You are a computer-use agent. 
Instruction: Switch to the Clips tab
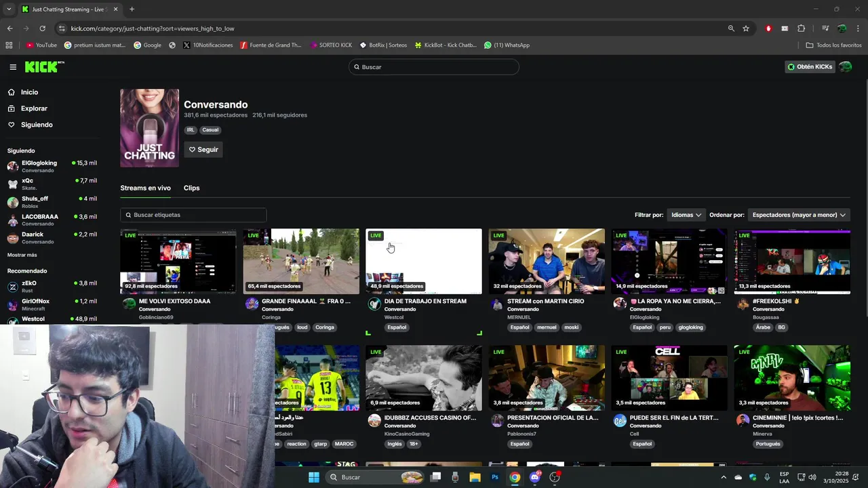192,188
